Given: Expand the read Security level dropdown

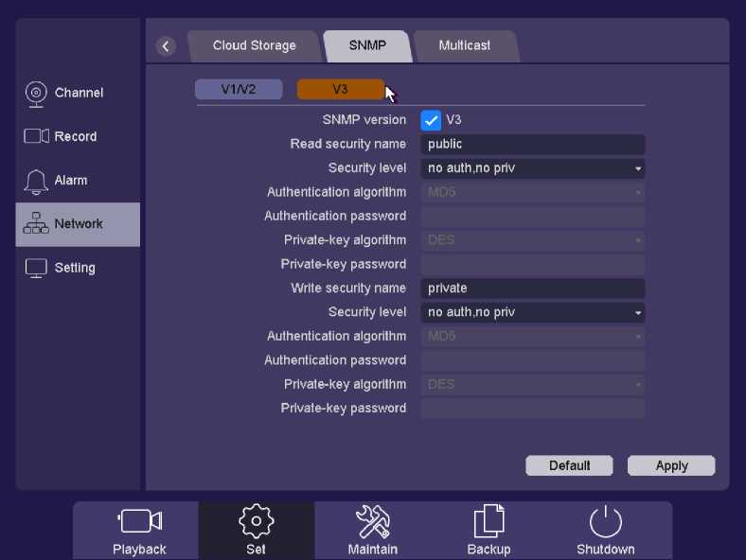Looking at the screenshot, I should (532, 168).
